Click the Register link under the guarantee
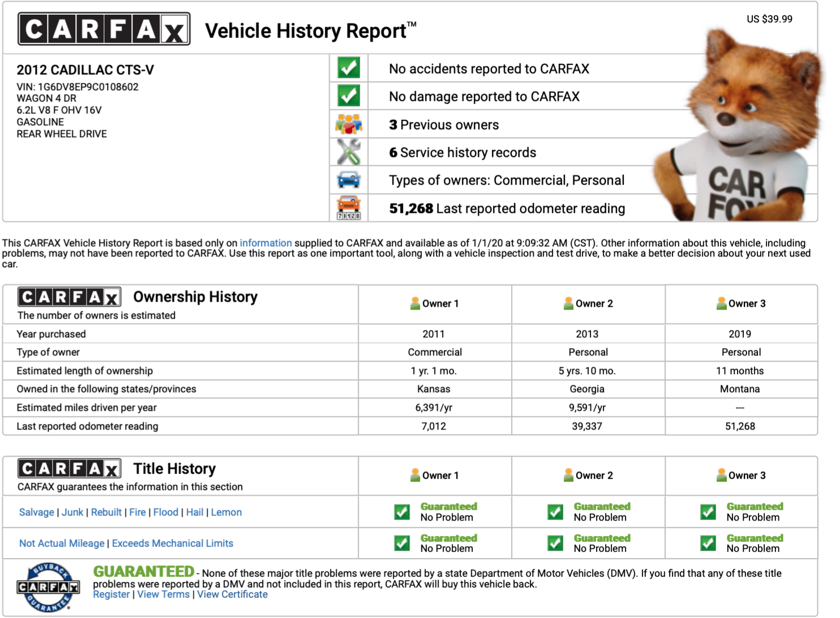The height and width of the screenshot is (618, 840). tap(112, 594)
